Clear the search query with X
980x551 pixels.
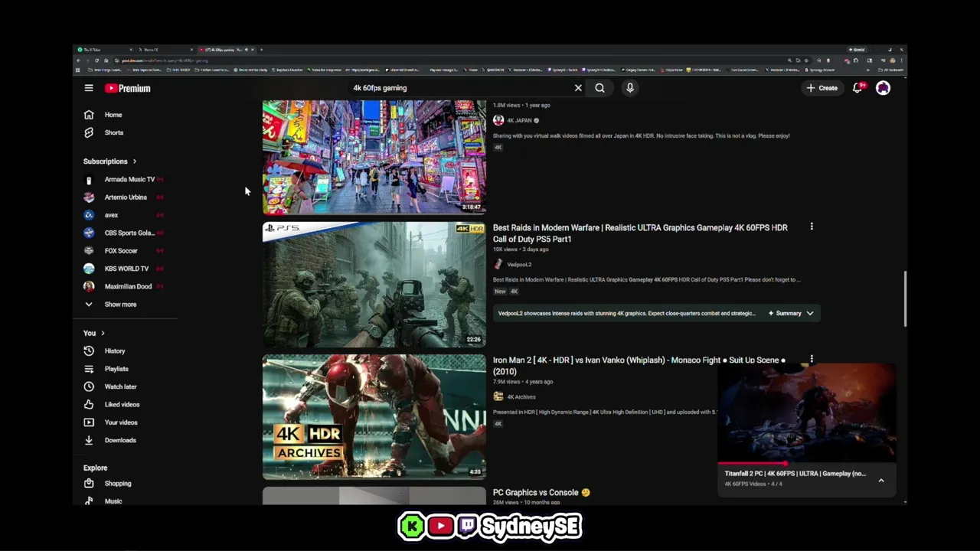tap(578, 88)
